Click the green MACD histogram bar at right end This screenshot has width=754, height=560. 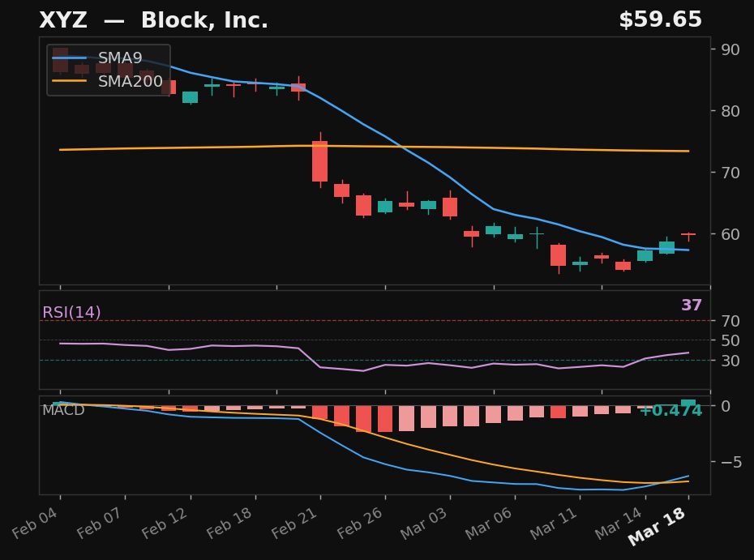coord(688,403)
